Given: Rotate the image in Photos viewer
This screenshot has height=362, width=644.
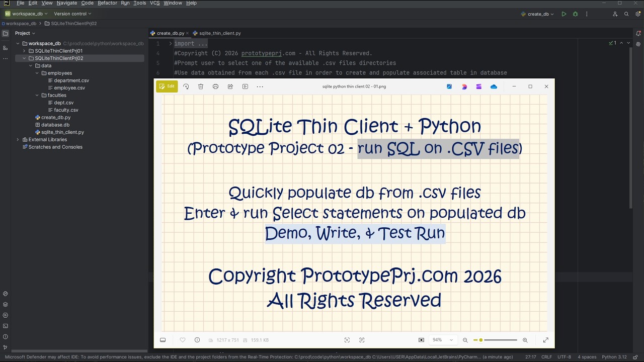Looking at the screenshot, I should click(x=186, y=86).
